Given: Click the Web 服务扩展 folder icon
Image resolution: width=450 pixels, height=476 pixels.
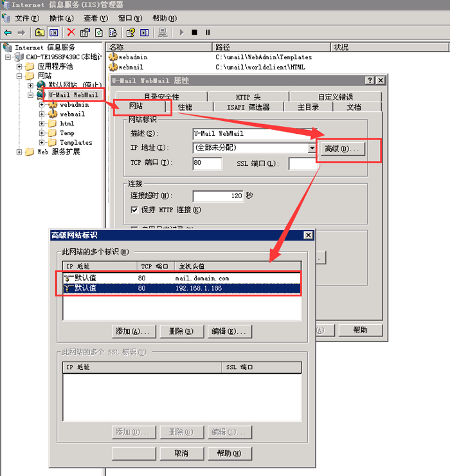Looking at the screenshot, I should coord(30,152).
